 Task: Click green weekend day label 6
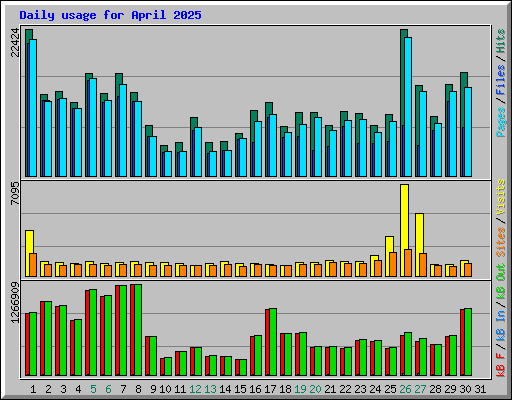tap(108, 389)
